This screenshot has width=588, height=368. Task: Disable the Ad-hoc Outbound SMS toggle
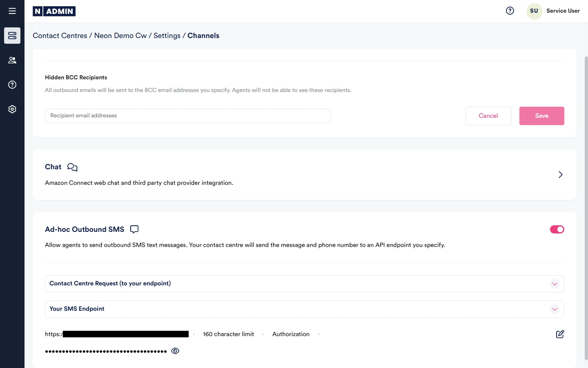pyautogui.click(x=557, y=229)
